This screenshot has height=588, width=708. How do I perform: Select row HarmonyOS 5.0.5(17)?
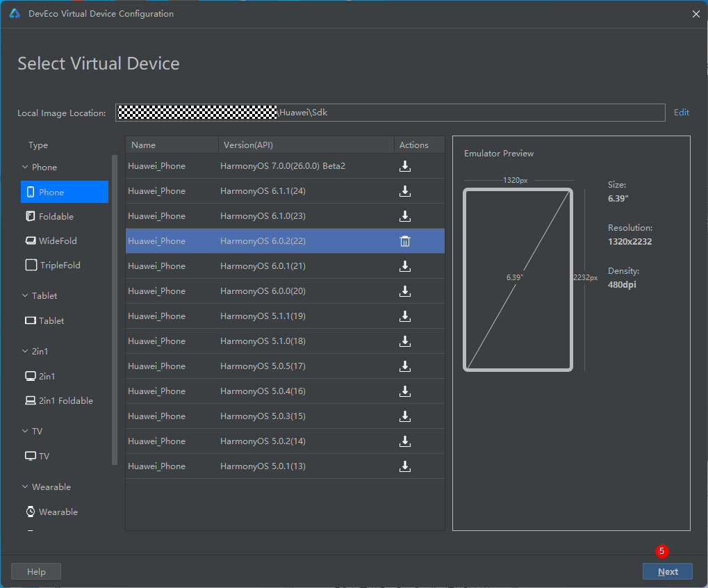click(x=285, y=366)
